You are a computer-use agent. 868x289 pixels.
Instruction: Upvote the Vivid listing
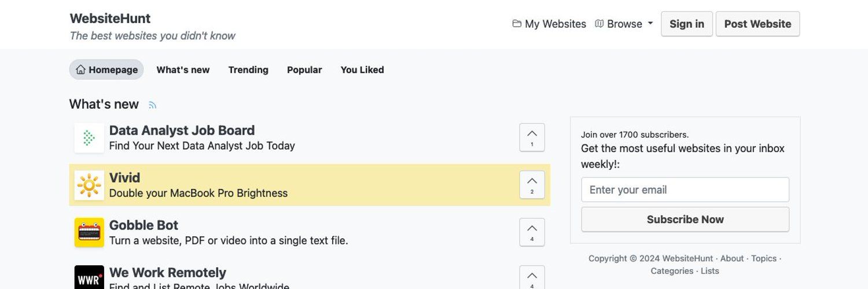[532, 185]
